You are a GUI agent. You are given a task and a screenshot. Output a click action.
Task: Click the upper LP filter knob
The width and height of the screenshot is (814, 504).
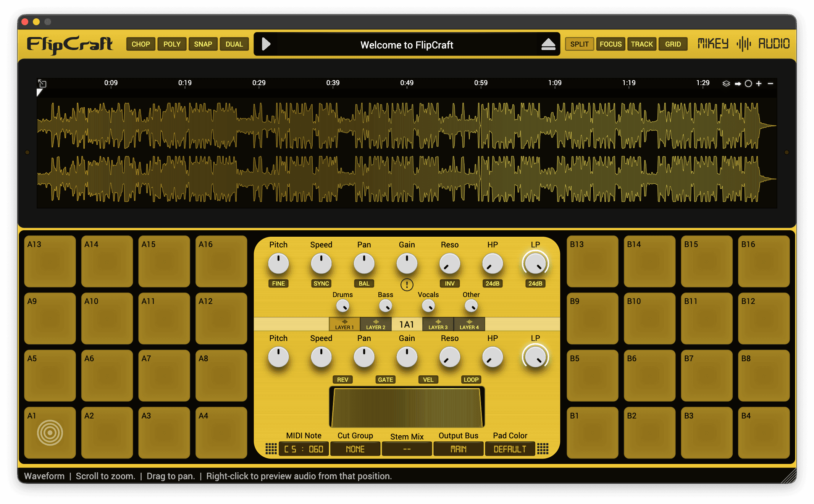tap(535, 264)
